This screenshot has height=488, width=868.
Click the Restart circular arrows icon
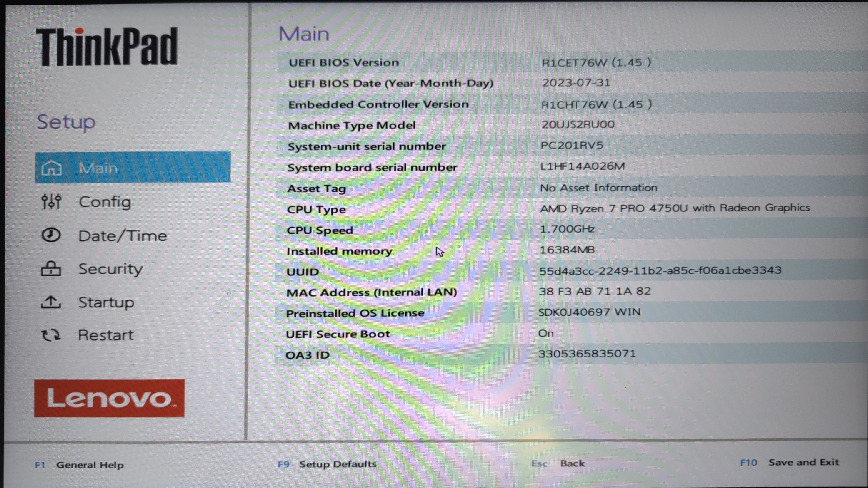[x=51, y=335]
